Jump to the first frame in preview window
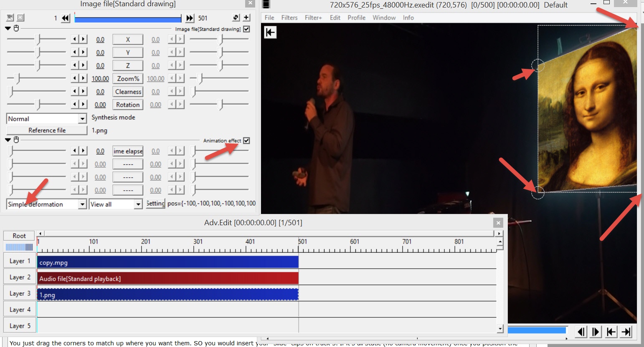Image resolution: width=644 pixels, height=347 pixels. click(611, 332)
